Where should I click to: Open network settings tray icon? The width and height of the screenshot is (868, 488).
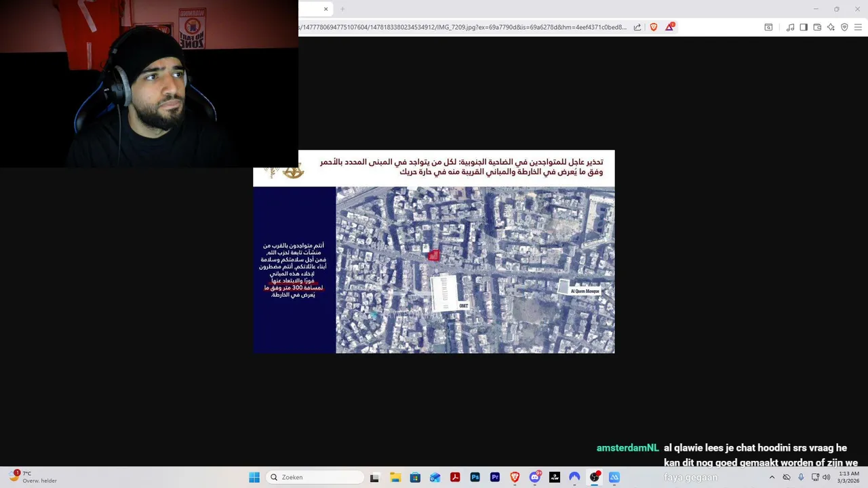tap(815, 477)
